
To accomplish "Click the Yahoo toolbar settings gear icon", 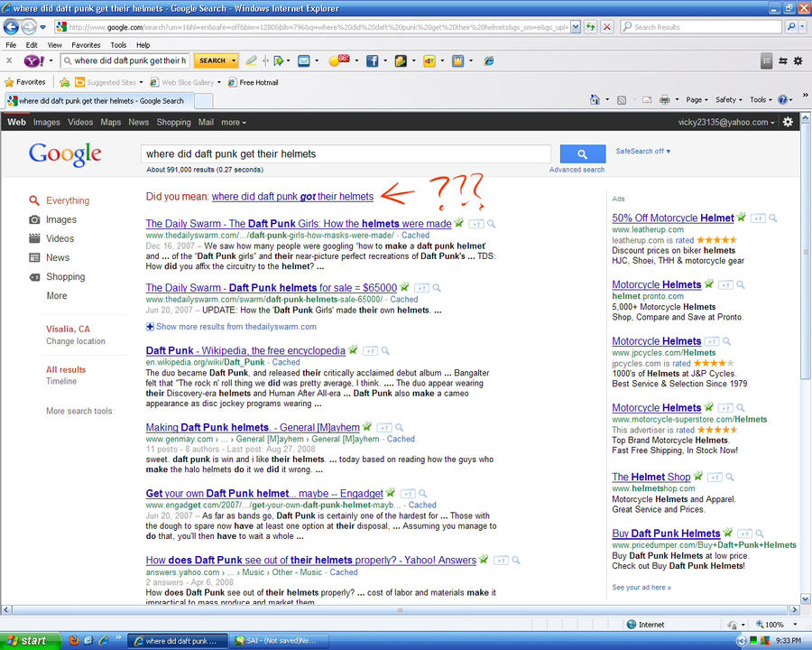I will (798, 61).
